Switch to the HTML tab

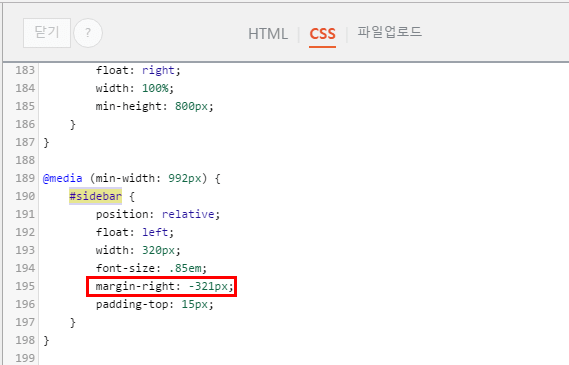pyautogui.click(x=268, y=34)
